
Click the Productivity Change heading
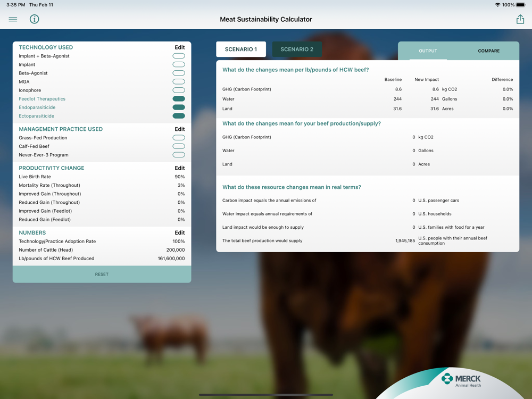tap(52, 168)
